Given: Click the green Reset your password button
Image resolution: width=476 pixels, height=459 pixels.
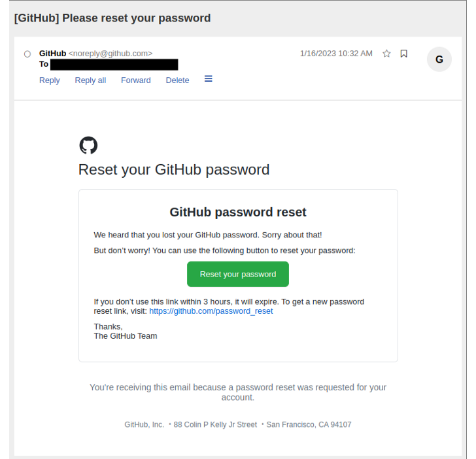Looking at the screenshot, I should tap(238, 274).
